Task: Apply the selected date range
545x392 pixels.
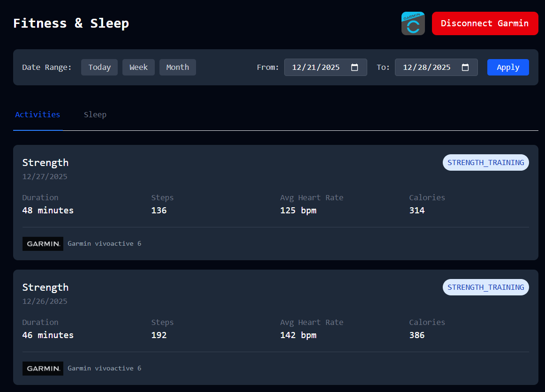Action: [508, 68]
